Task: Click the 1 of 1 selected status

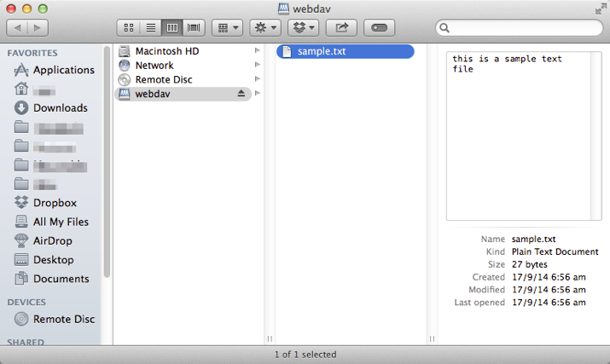Action: [x=305, y=355]
